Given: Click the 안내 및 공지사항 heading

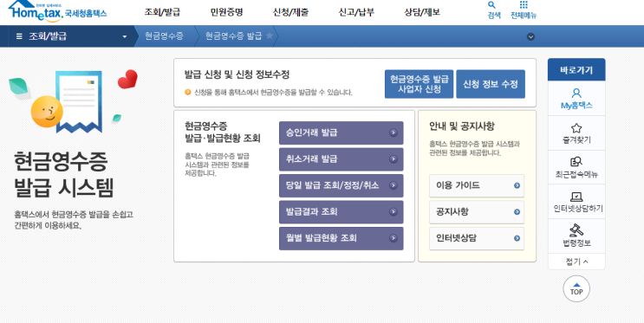Looking at the screenshot, I should [462, 126].
